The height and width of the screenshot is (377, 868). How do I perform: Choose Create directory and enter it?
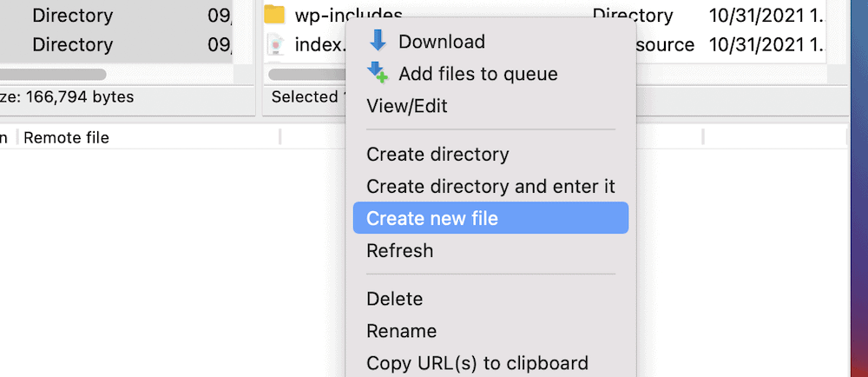click(x=490, y=186)
